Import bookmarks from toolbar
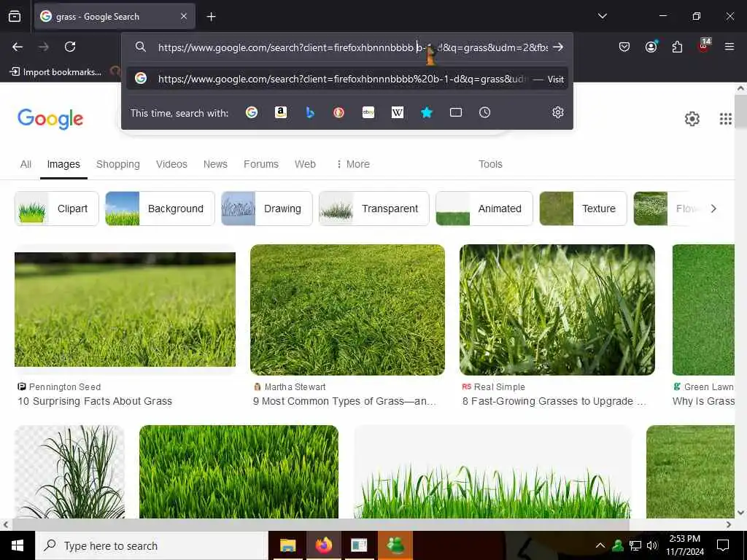This screenshot has height=560, width=747. point(55,72)
